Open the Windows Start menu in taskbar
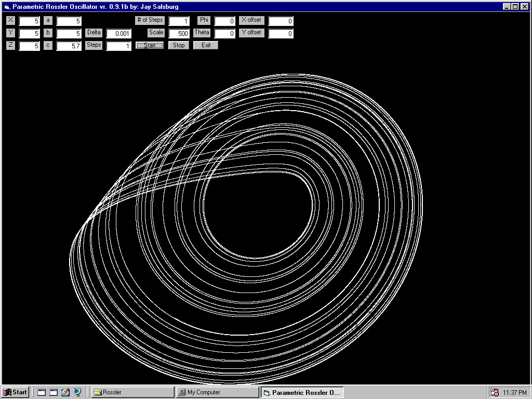 pos(16,392)
